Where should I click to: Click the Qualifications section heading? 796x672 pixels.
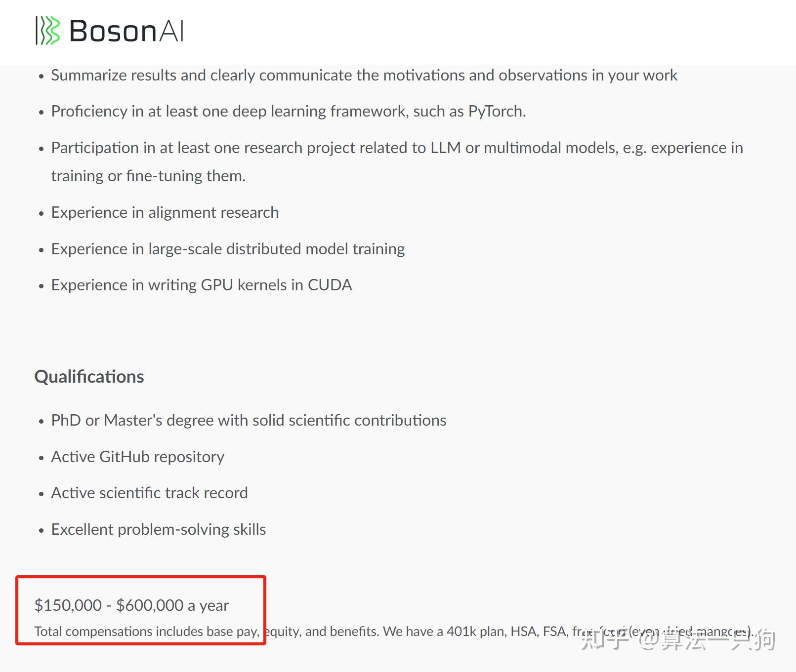coord(89,377)
